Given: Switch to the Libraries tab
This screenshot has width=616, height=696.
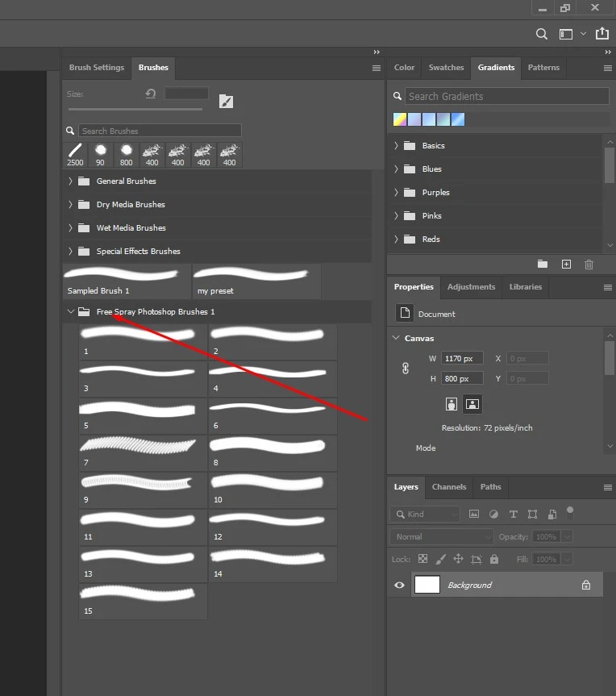Looking at the screenshot, I should tap(526, 287).
